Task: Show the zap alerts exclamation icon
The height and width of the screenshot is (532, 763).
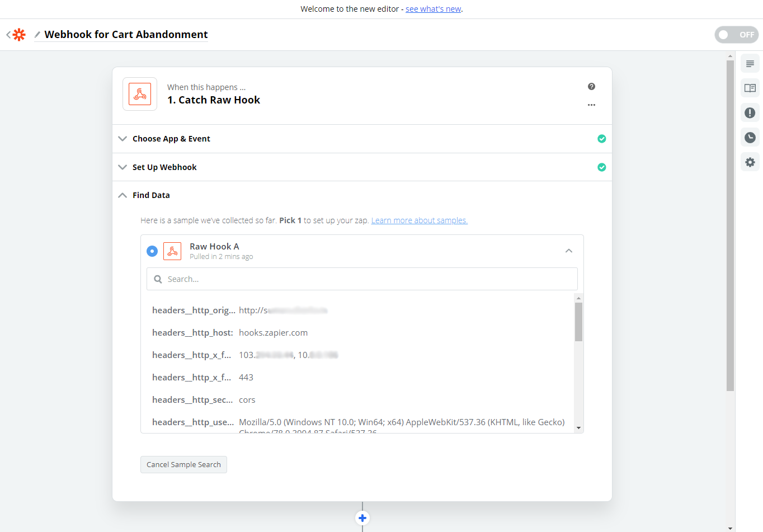Action: click(x=750, y=113)
